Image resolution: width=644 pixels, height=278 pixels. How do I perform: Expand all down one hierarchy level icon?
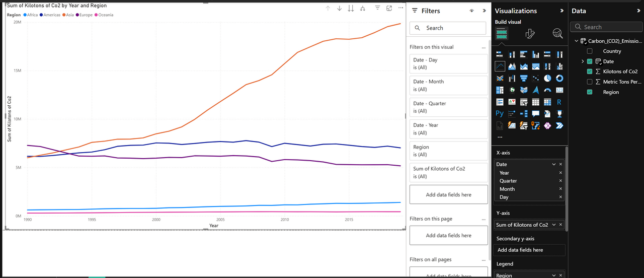363,9
